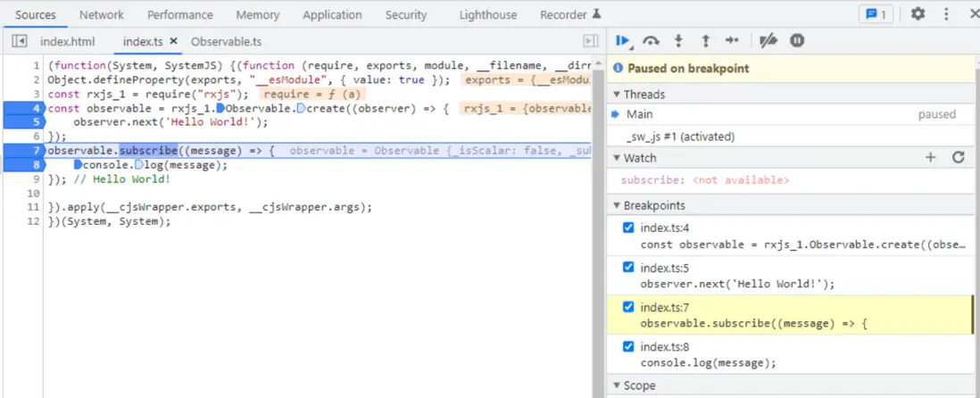980x398 pixels.
Task: Toggle pause on exceptions
Action: click(x=796, y=41)
